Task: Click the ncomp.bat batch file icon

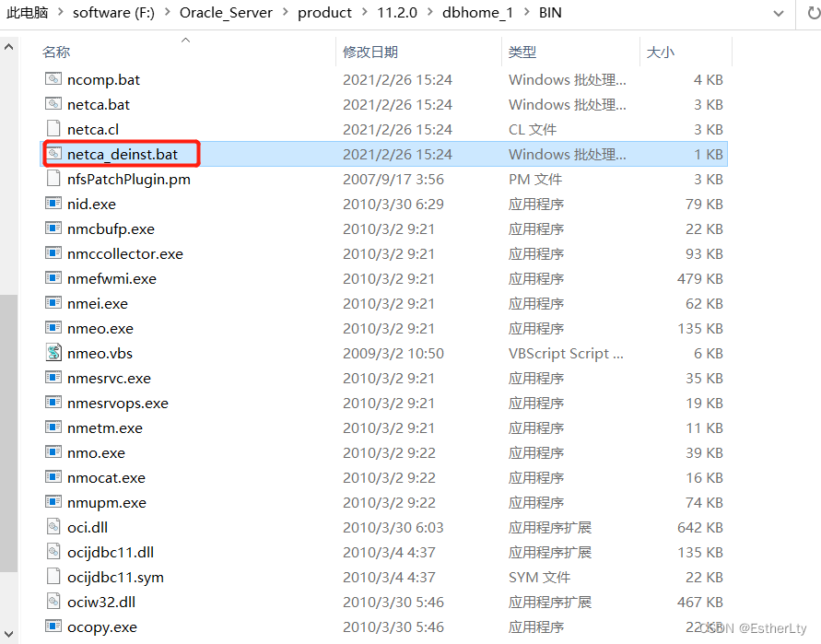Action: (x=53, y=79)
